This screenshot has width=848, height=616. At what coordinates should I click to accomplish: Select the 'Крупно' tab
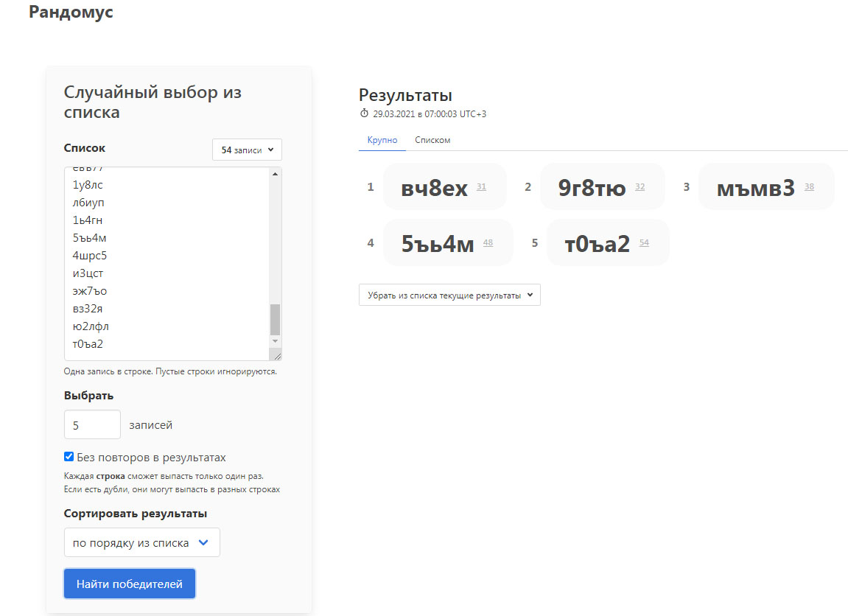(x=382, y=140)
